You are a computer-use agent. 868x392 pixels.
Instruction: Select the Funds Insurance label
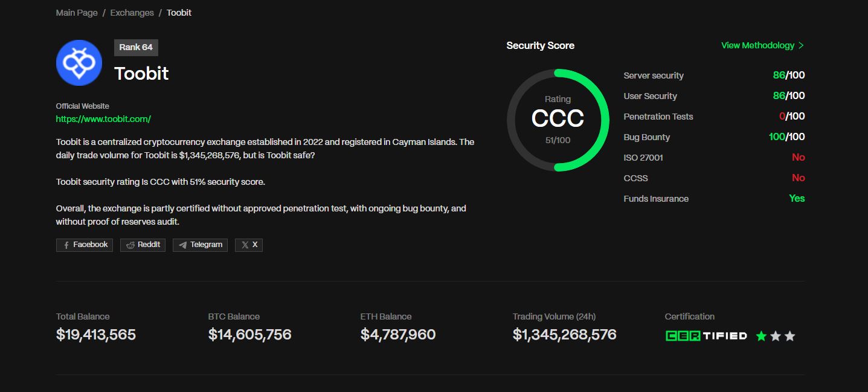pos(656,199)
